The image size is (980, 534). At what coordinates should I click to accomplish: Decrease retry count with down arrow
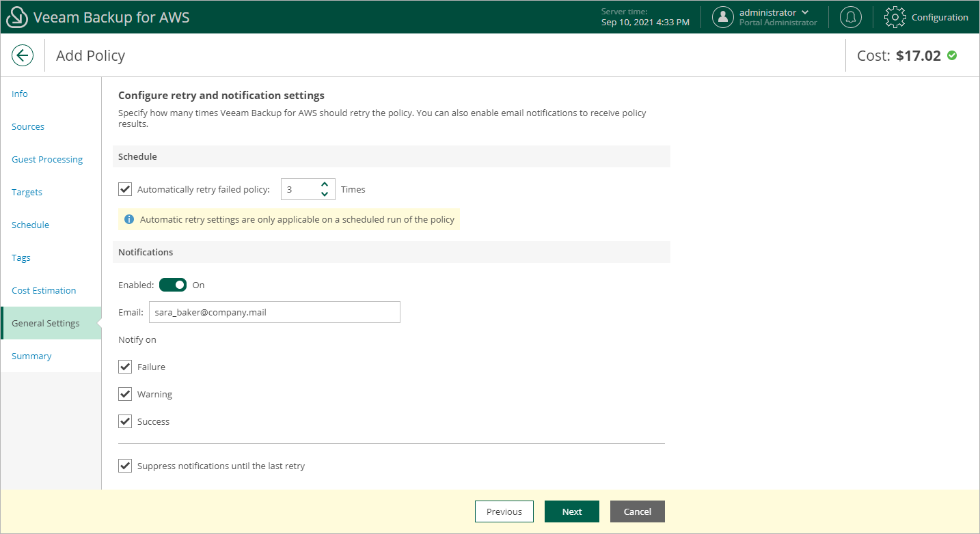325,194
